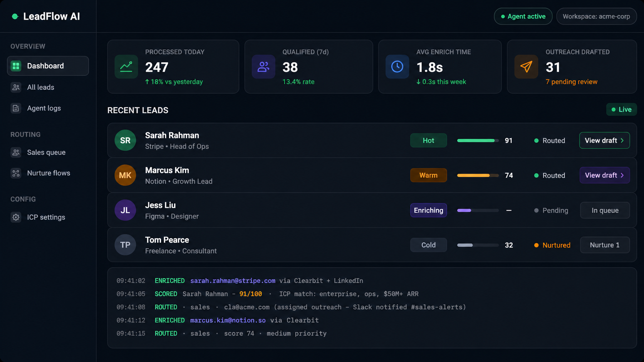The image size is (644, 362).
Task: Click the ICP settings gear icon
Action: tap(16, 217)
